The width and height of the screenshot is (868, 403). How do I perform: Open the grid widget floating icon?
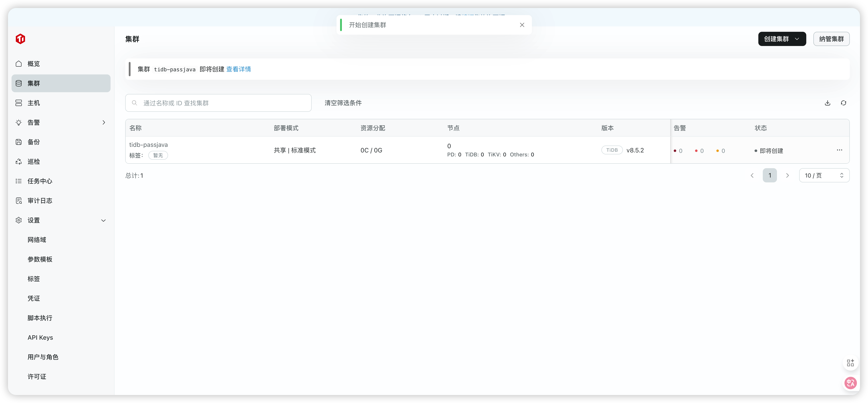850,363
